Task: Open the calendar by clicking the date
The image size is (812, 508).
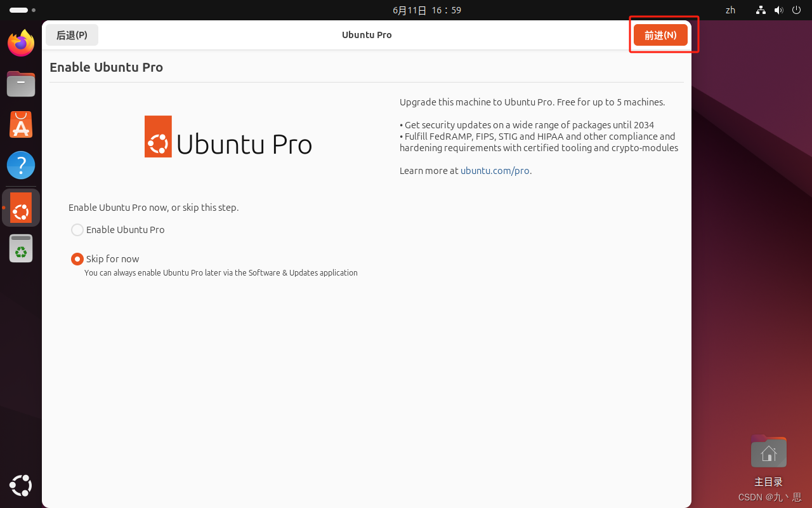Action: [x=427, y=10]
